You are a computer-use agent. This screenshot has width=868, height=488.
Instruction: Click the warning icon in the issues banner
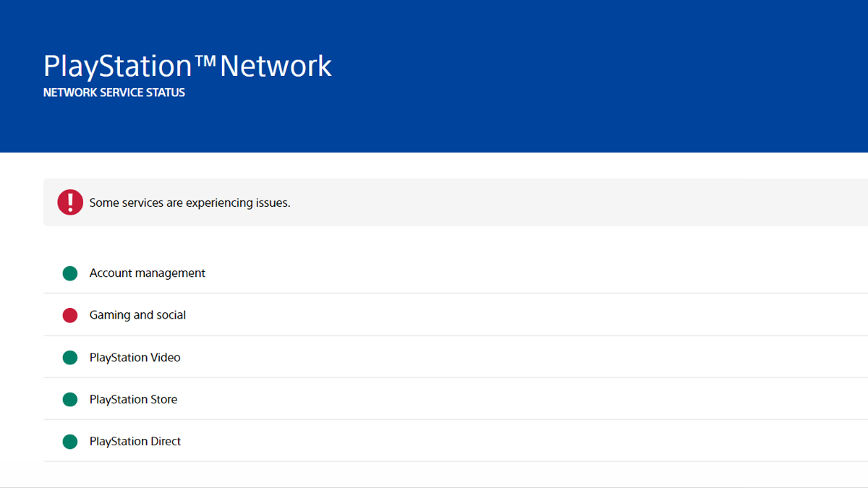70,202
